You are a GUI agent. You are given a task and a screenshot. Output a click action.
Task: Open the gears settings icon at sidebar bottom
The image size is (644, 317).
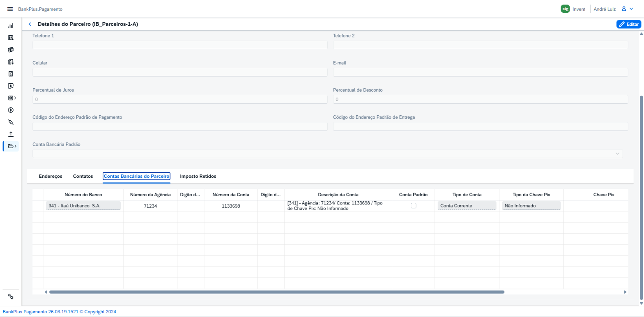11,297
